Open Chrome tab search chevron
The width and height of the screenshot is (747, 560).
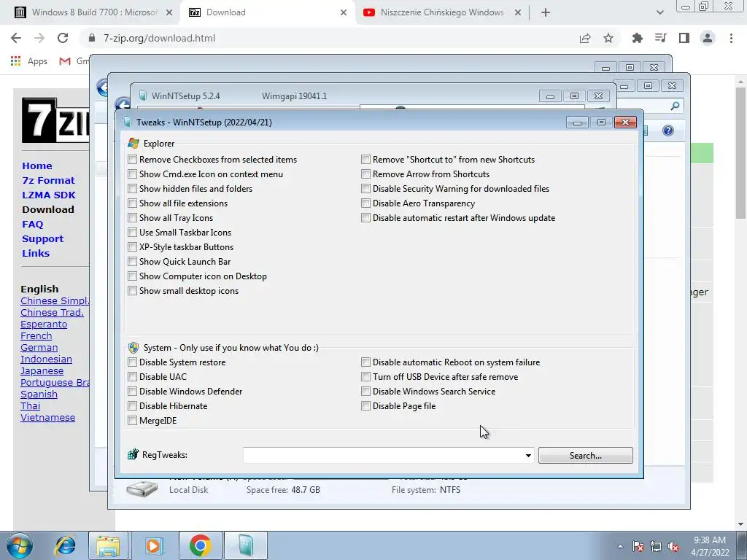coord(659,12)
